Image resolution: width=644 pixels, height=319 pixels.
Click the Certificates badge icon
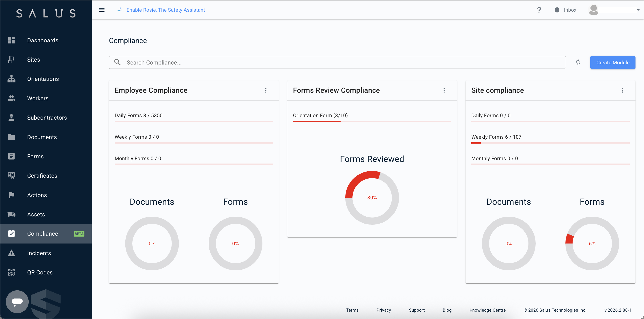(x=11, y=176)
